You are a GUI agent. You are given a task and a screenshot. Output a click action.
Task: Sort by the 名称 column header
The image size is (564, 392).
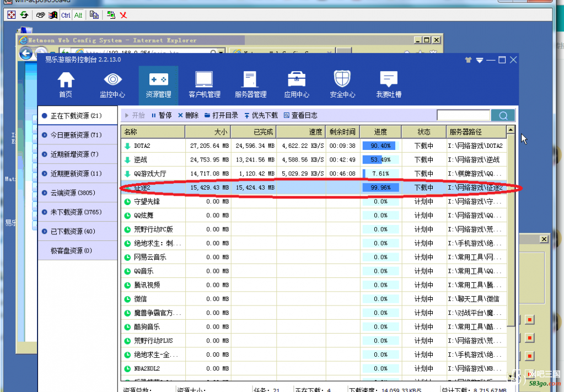[153, 132]
